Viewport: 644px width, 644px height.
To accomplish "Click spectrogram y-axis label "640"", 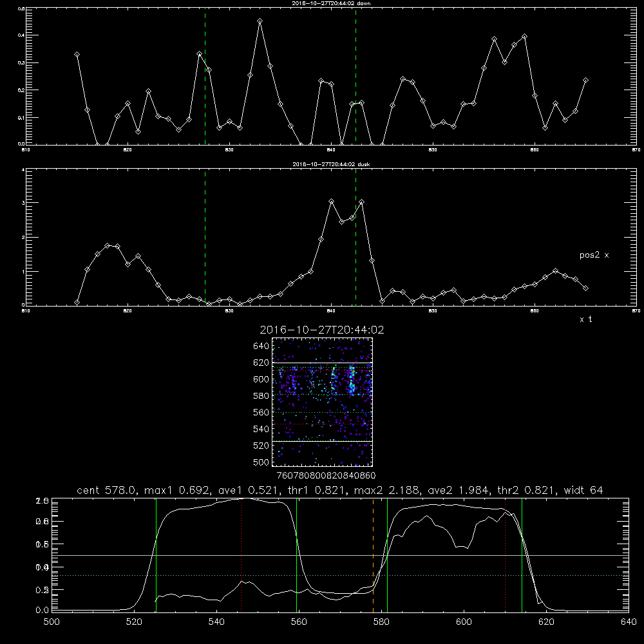I will [x=261, y=346].
